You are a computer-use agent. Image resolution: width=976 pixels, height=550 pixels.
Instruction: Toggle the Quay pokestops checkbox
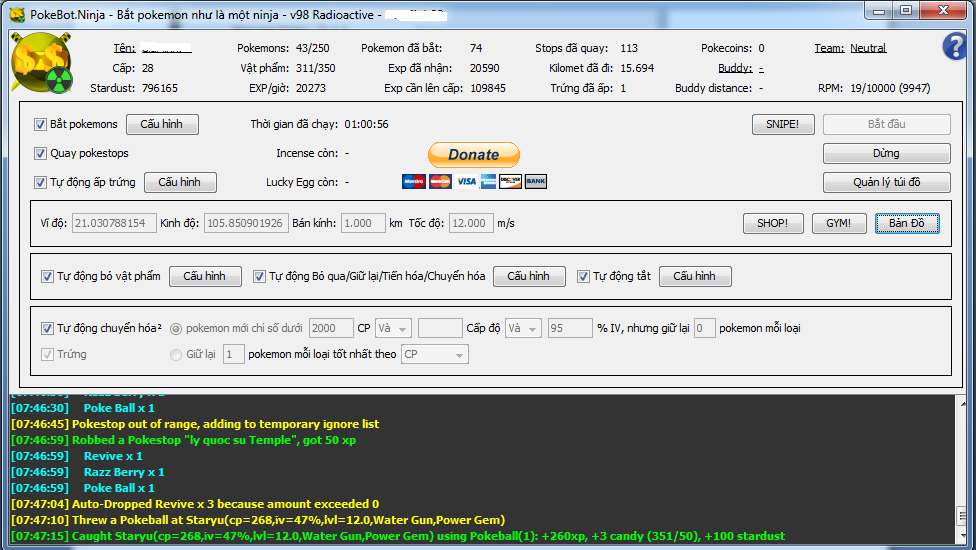click(x=40, y=153)
